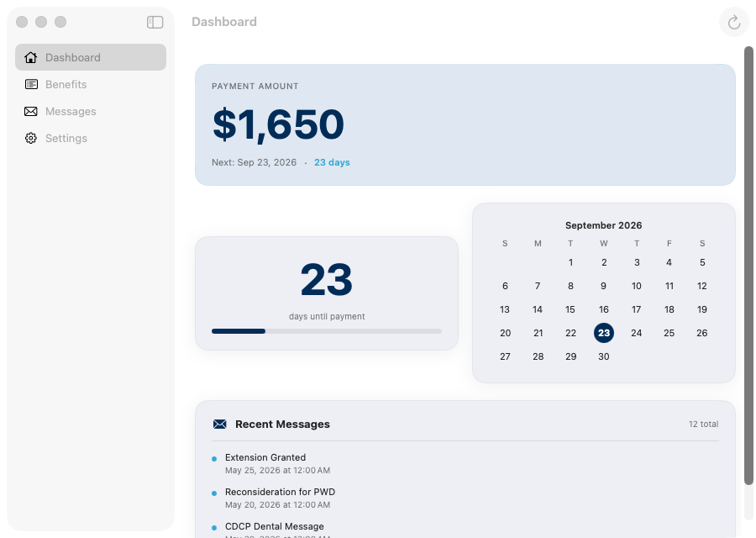Select September 15 in the calendar
Screen dimensions: 756x538
coord(570,309)
